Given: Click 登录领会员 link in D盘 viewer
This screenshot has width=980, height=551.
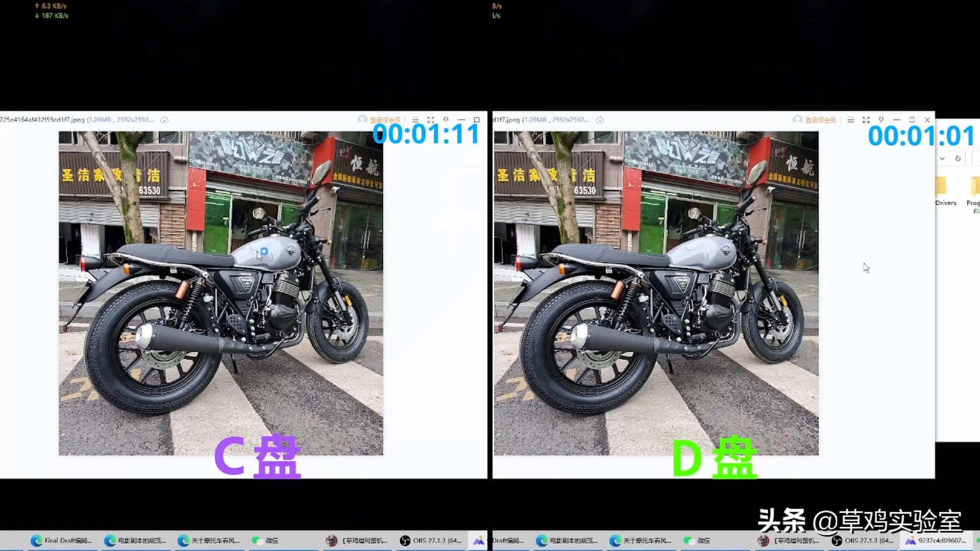Looking at the screenshot, I should coord(820,120).
